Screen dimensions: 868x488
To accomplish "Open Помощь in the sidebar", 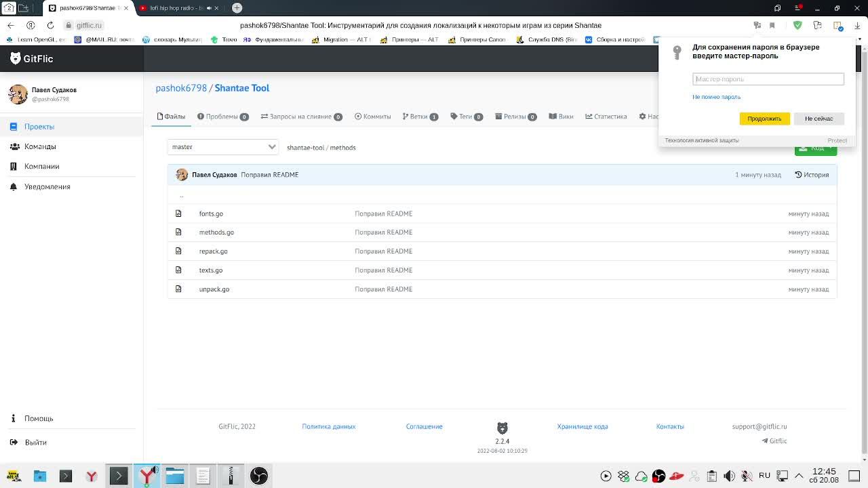I will click(39, 419).
